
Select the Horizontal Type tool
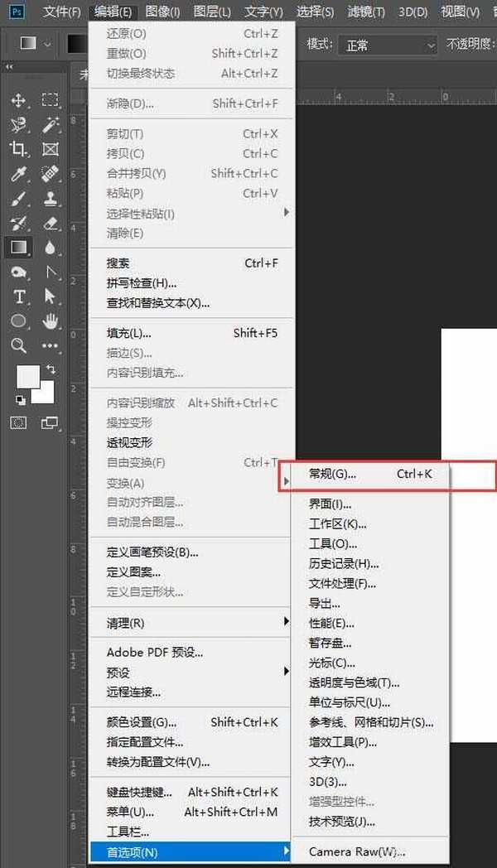click(x=18, y=297)
